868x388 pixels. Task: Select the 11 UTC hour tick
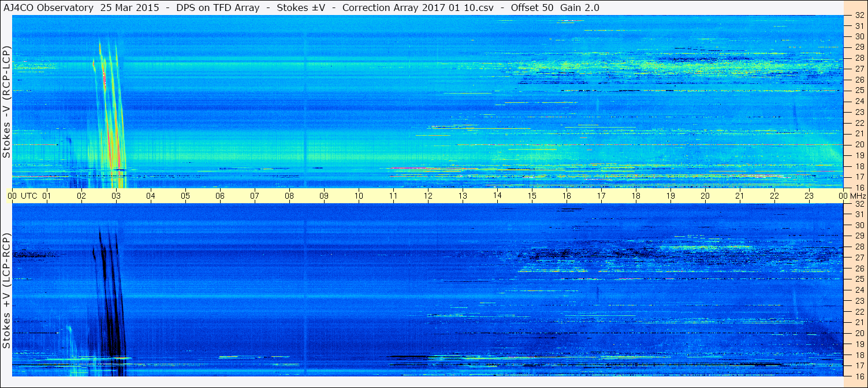pos(393,196)
